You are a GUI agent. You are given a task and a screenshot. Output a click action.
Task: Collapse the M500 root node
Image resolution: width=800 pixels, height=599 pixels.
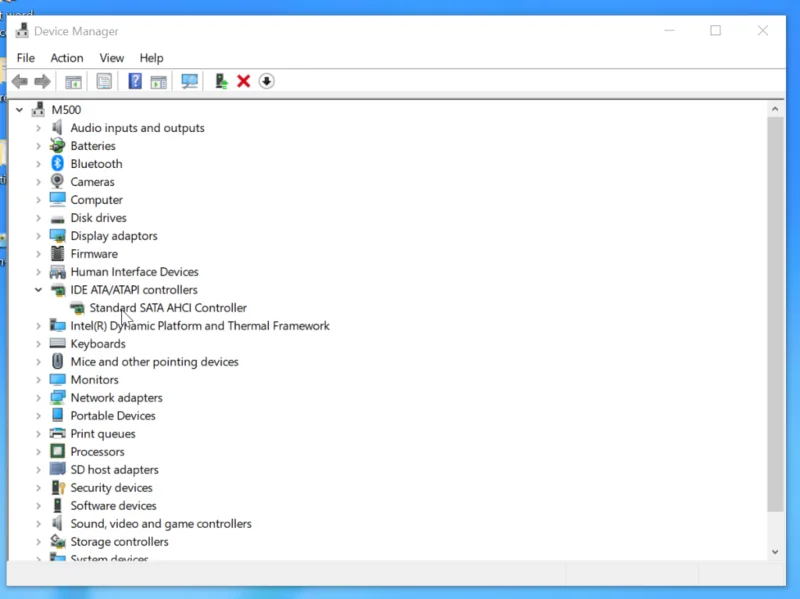19,110
